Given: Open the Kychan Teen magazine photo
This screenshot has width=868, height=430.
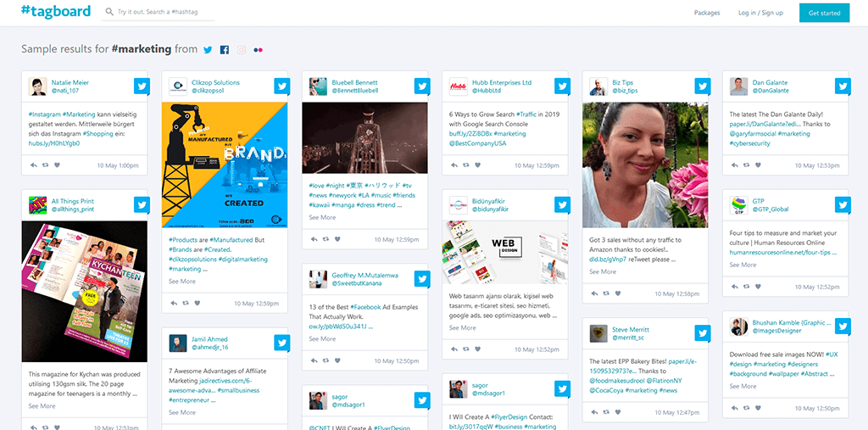Looking at the screenshot, I should click(x=85, y=292).
